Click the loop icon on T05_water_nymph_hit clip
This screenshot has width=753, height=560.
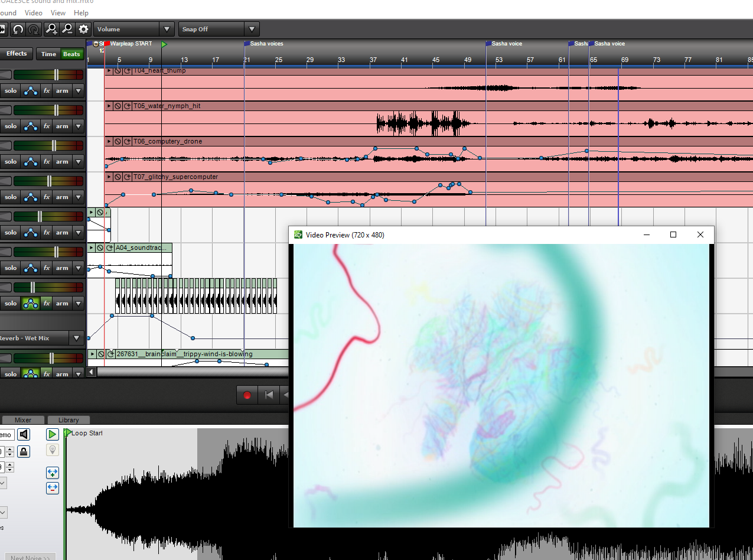(128, 106)
